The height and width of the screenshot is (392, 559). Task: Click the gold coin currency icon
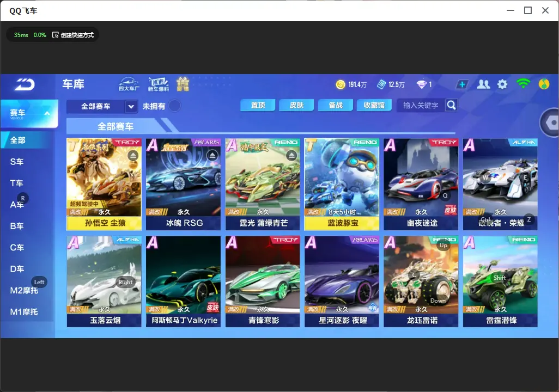341,84
